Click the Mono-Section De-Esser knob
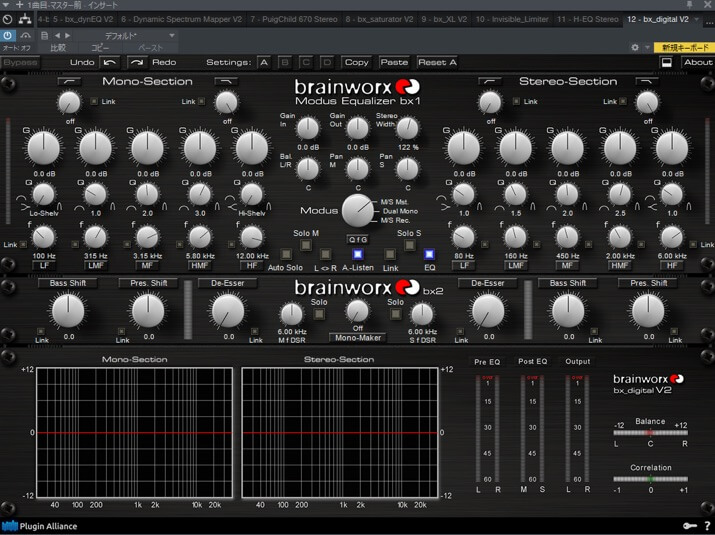715x535 pixels. (x=228, y=312)
